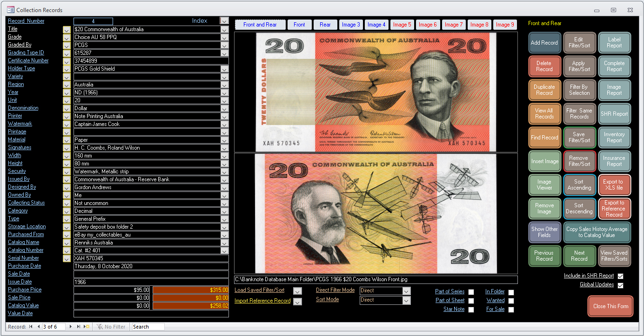Click the Sort Ascending button
Viewport: 644px width, 336px height.
[x=579, y=185]
